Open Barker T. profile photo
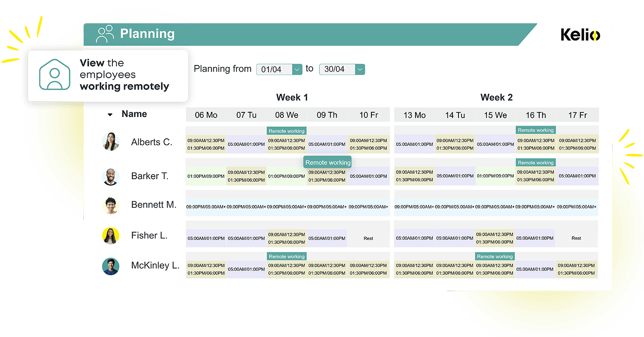644x337 pixels. (x=110, y=176)
